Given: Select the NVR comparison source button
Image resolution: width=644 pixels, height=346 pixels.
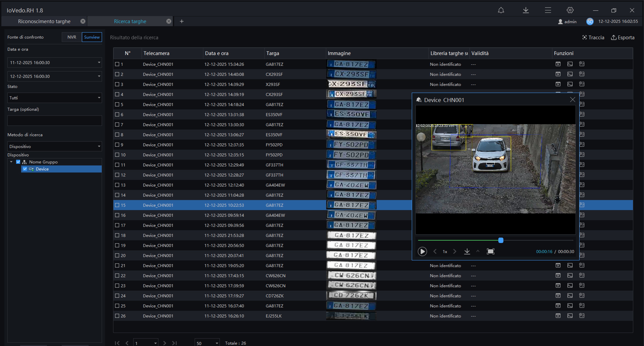Looking at the screenshot, I should 72,37.
